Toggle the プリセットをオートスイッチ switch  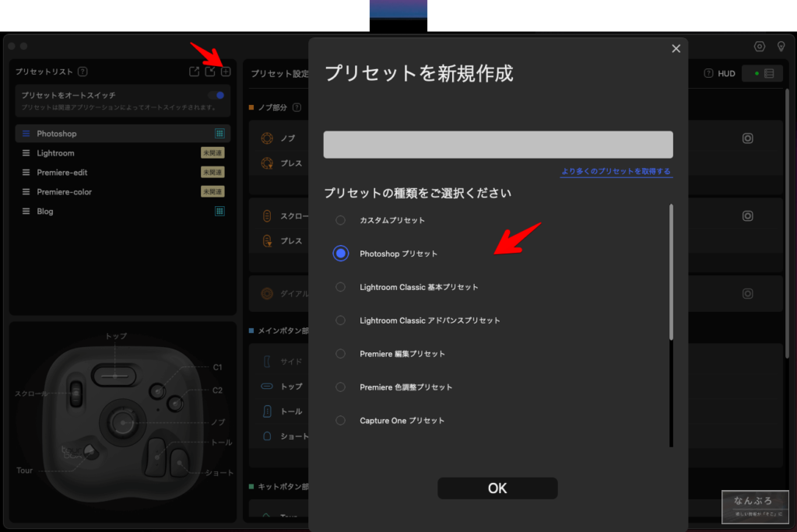(x=216, y=95)
